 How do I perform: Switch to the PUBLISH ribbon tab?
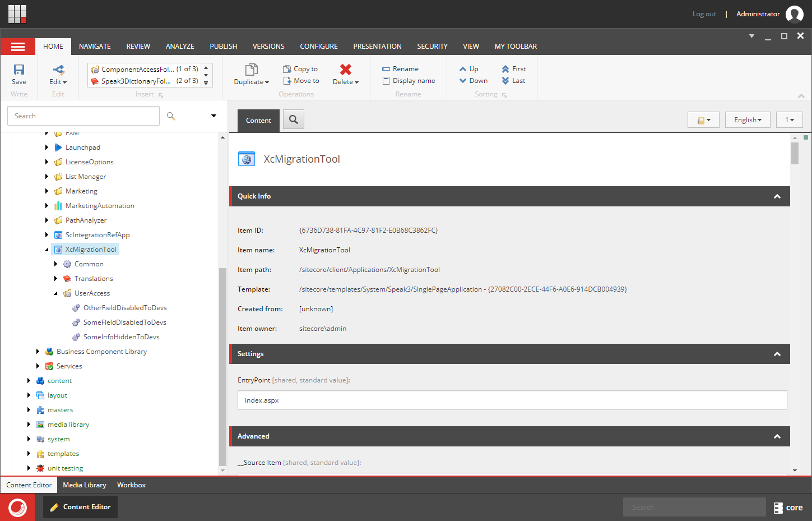[x=223, y=46]
